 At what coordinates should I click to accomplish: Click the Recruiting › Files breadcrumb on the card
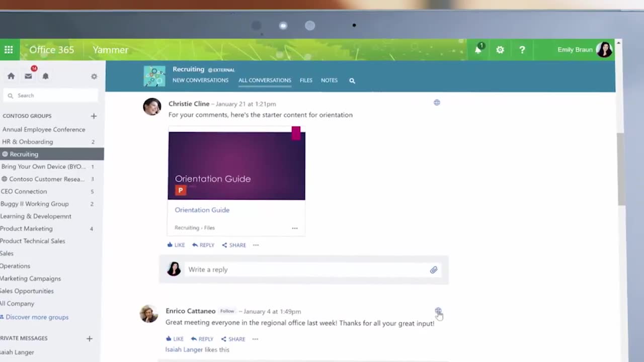(195, 228)
